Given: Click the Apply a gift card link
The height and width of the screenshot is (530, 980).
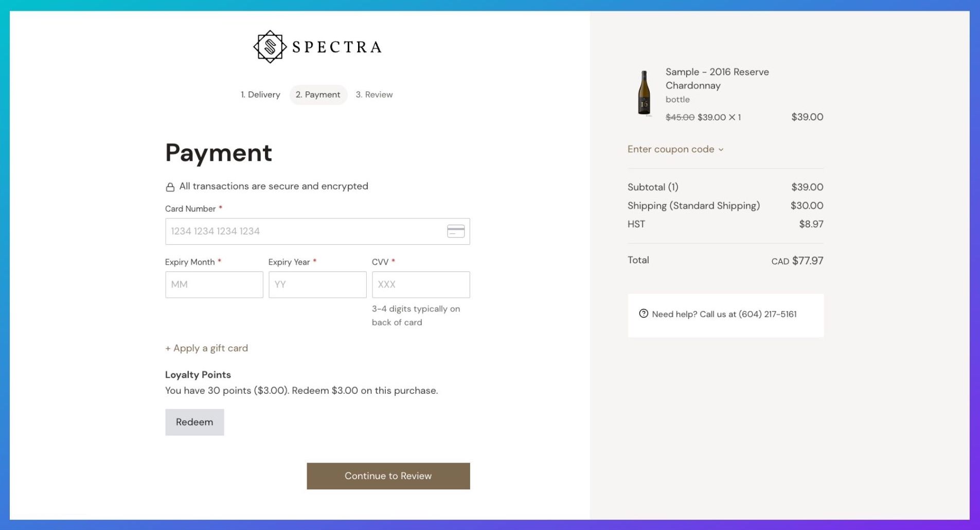Looking at the screenshot, I should click(x=206, y=348).
